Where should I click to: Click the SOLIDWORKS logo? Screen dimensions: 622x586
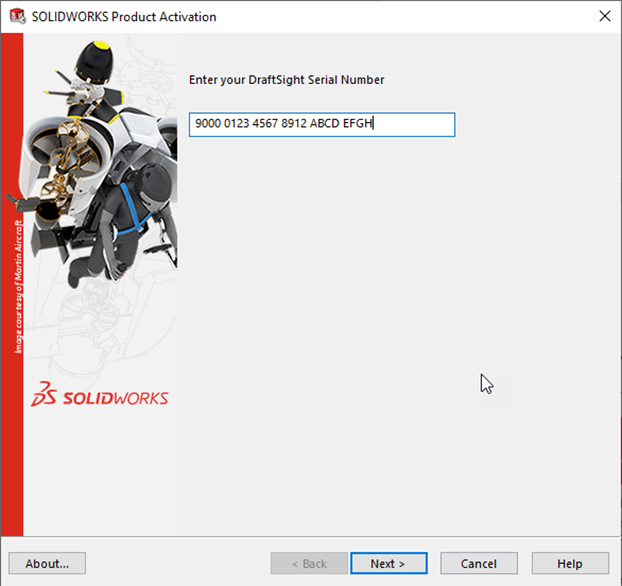(100, 395)
